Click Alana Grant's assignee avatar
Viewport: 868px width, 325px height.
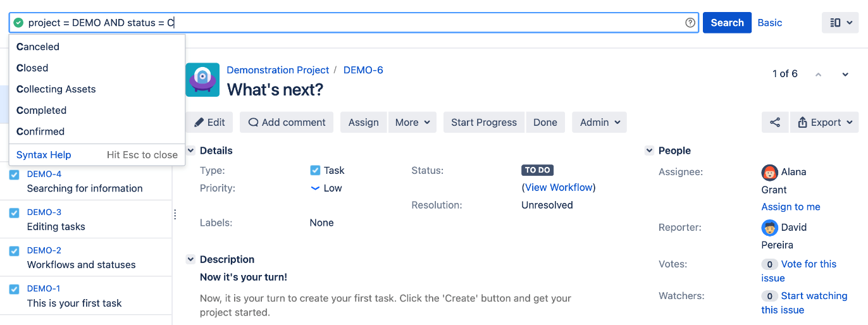click(769, 172)
